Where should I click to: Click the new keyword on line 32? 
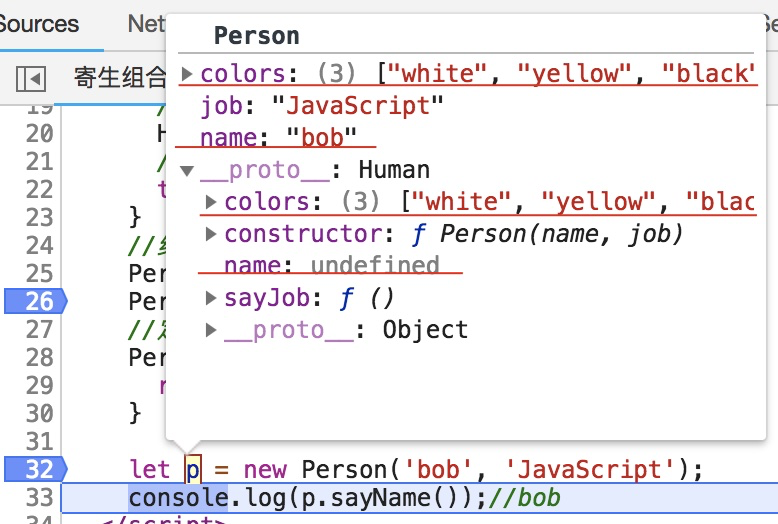(x=265, y=470)
